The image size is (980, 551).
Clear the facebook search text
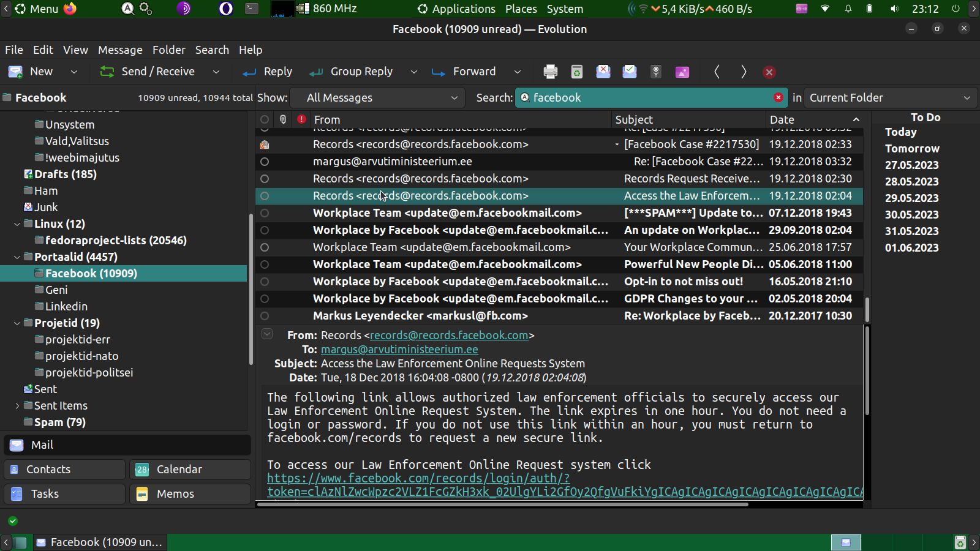coord(778,97)
